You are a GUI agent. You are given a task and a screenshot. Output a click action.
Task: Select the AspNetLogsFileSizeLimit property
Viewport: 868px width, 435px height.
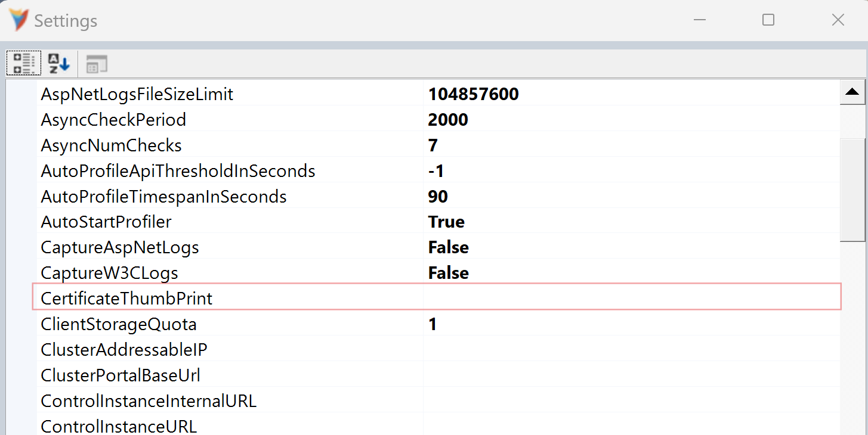coord(137,94)
